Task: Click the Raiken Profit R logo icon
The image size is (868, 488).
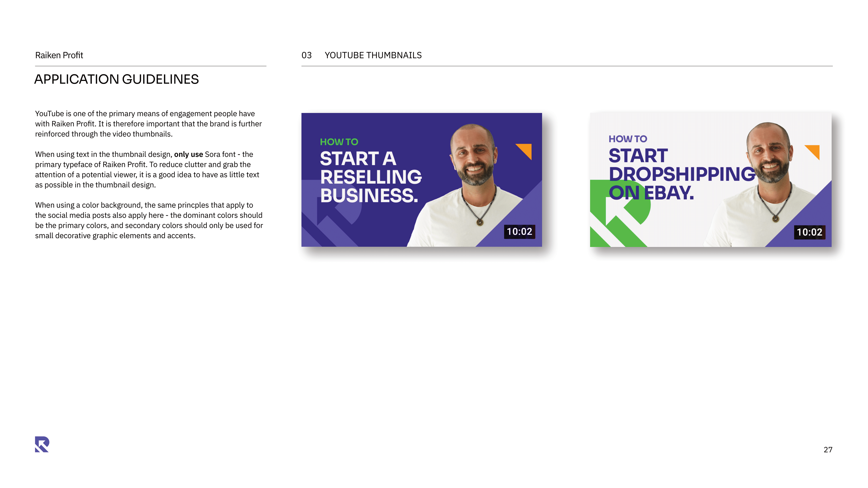Action: click(x=42, y=444)
